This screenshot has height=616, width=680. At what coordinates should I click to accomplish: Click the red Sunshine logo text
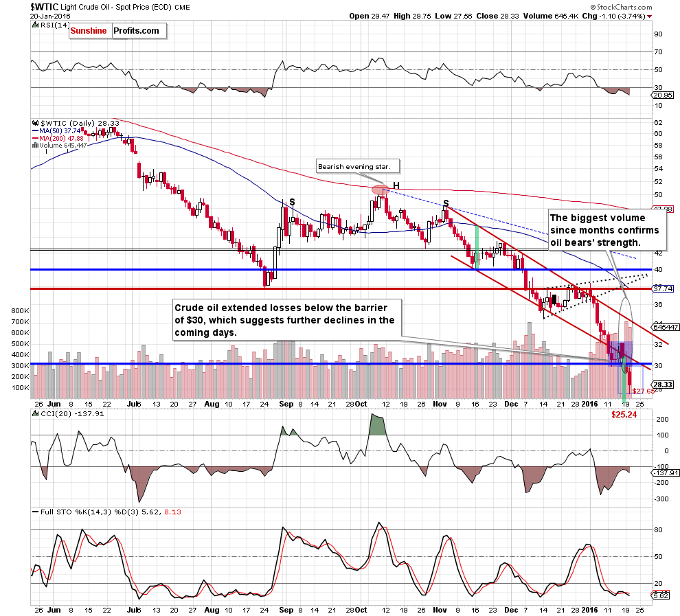[x=89, y=31]
